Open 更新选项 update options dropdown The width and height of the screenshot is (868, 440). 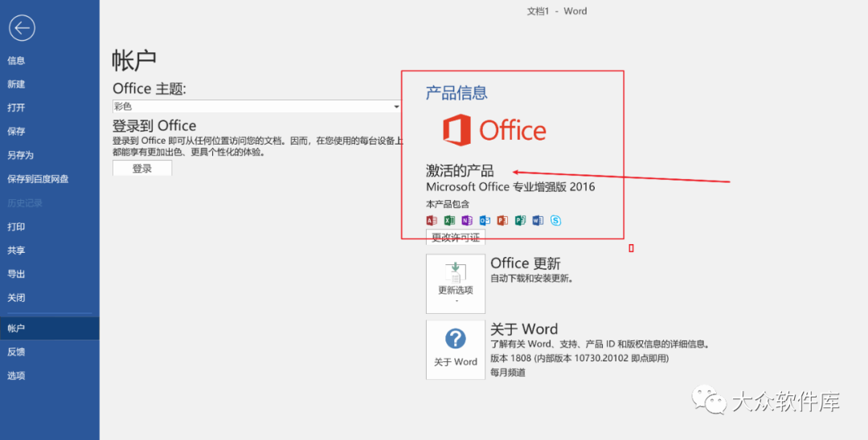pos(456,284)
